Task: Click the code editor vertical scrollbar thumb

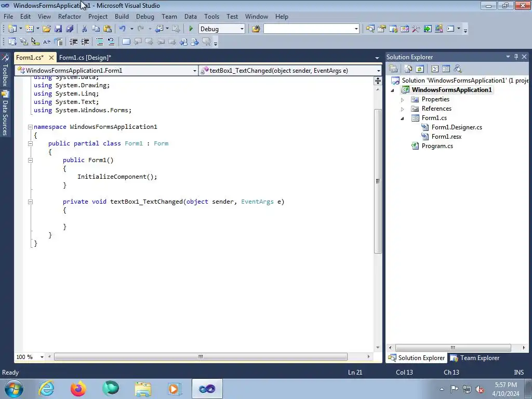Action: coord(378,181)
